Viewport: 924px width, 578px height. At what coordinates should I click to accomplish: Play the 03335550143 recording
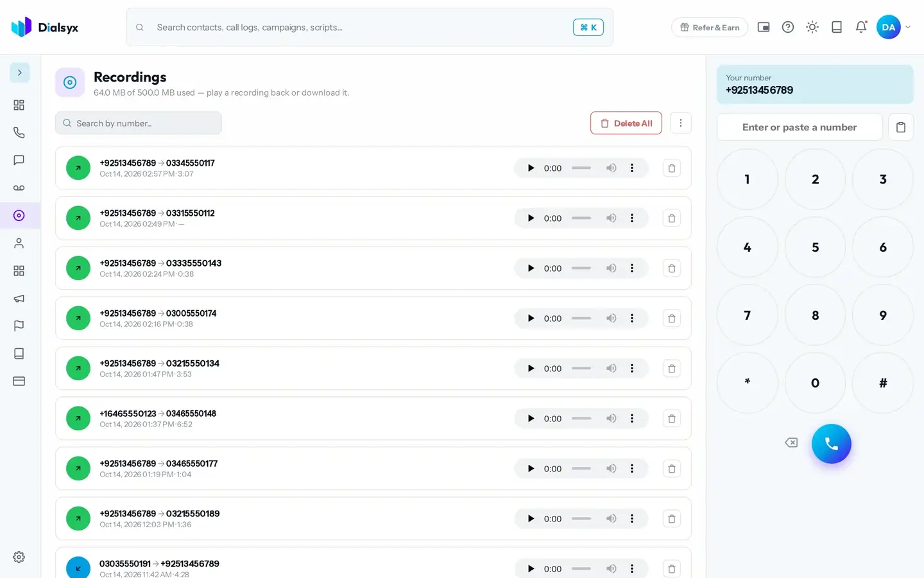click(531, 268)
